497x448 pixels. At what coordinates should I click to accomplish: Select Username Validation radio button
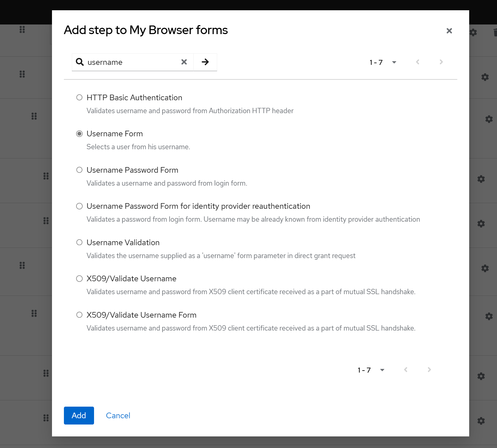[79, 242]
